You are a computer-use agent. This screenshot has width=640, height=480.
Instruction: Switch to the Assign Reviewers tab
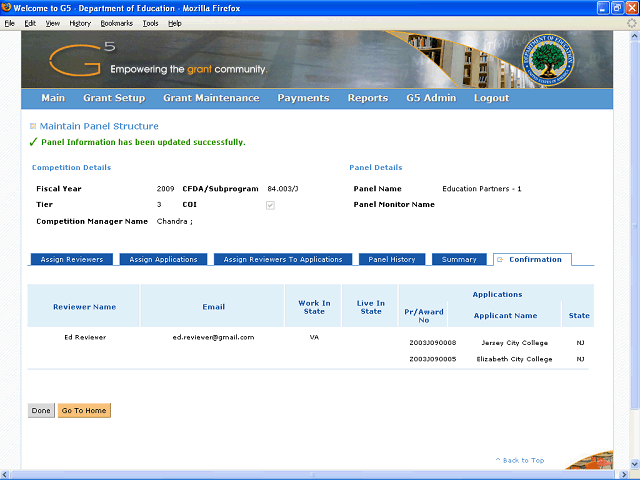coord(72,260)
